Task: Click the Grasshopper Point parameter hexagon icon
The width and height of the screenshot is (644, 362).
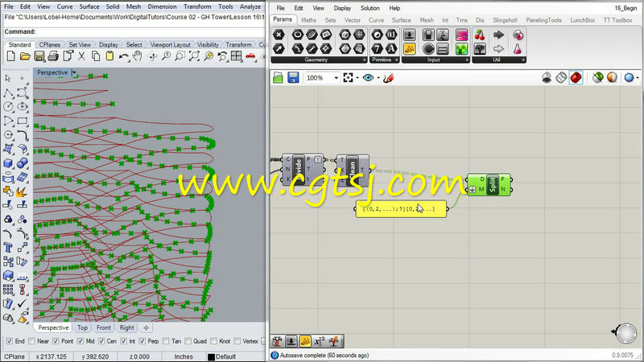Action: [x=279, y=35]
